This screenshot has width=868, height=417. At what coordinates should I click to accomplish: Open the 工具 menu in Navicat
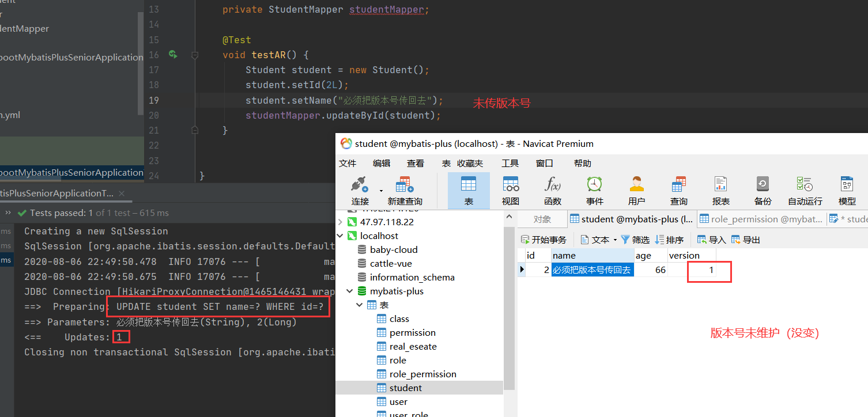click(x=510, y=163)
